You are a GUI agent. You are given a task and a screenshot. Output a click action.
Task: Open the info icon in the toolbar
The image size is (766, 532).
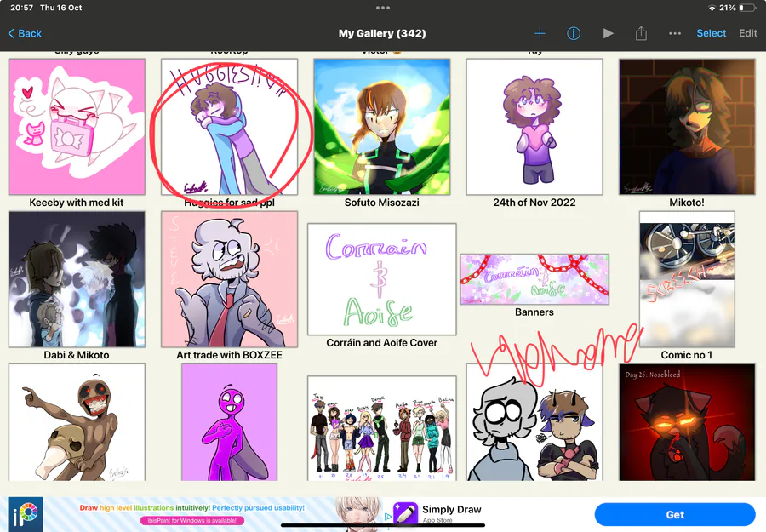click(573, 33)
